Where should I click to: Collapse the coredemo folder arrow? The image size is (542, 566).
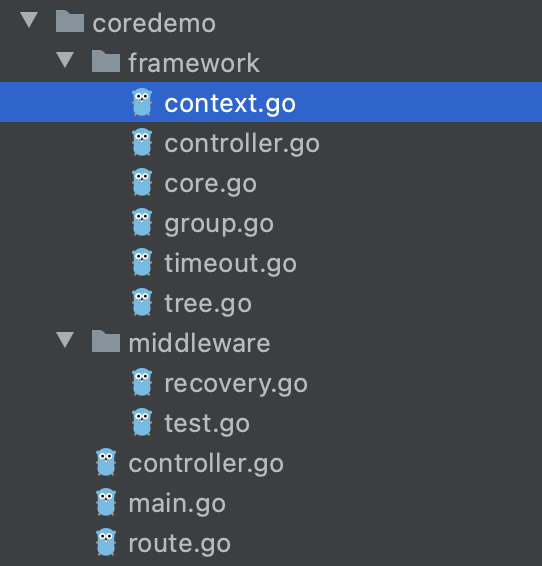pos(29,19)
